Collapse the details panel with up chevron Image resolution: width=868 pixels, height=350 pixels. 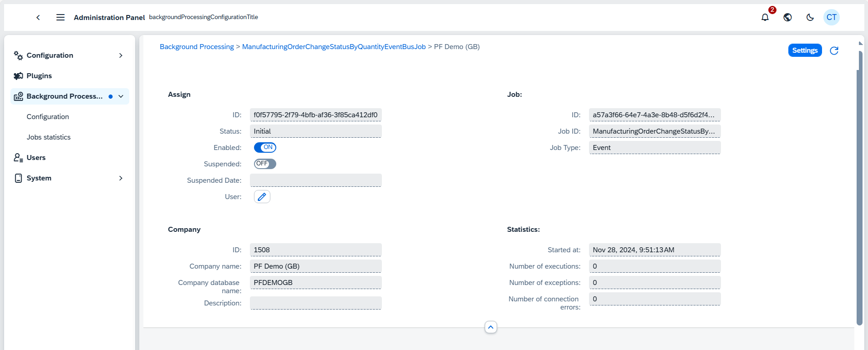[x=491, y=327]
